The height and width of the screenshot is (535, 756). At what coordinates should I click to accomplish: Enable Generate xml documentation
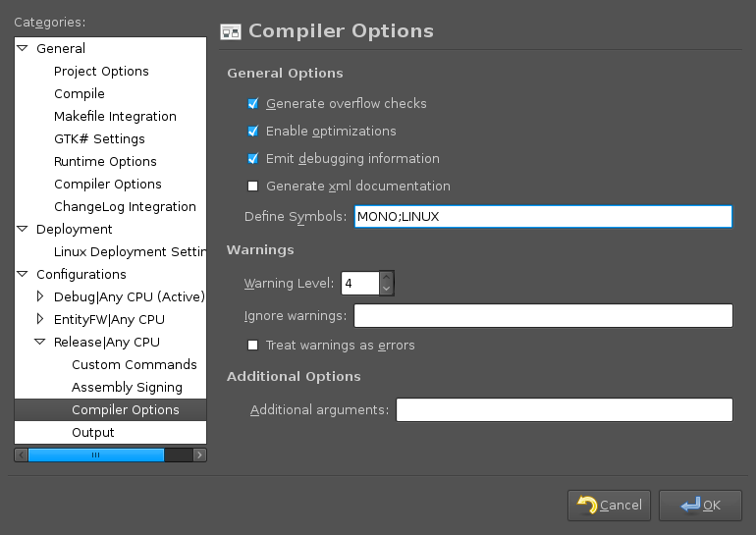252,187
